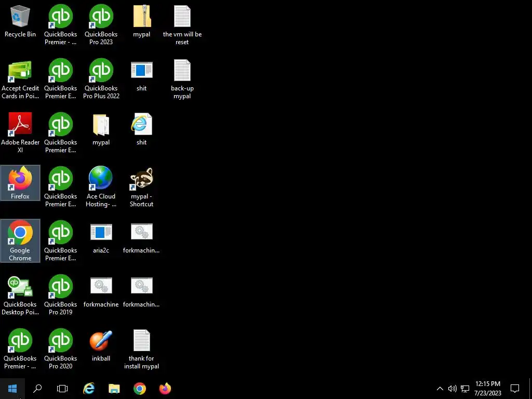
Task: Select the mypal folder containing documents
Action: [x=101, y=129]
